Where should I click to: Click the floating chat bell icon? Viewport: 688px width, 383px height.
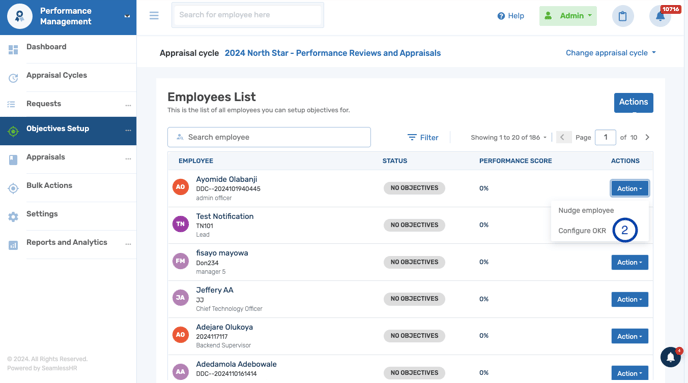(671, 358)
